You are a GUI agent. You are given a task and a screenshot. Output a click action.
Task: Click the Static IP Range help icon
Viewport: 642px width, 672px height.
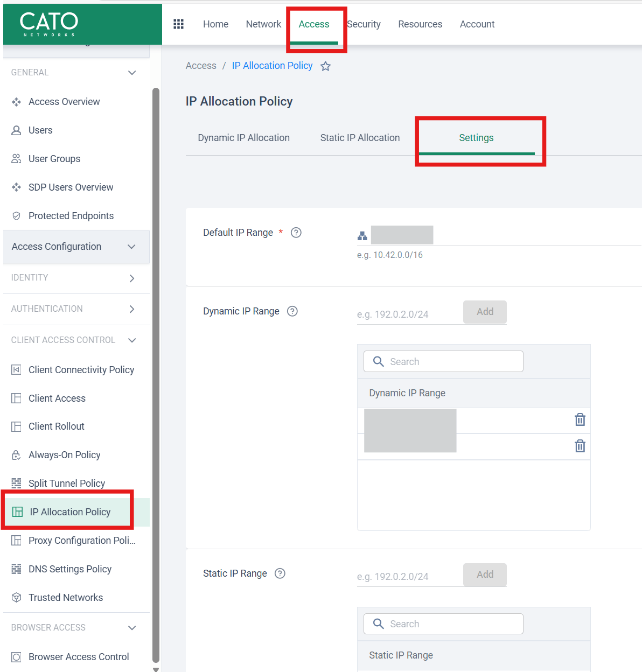click(280, 573)
